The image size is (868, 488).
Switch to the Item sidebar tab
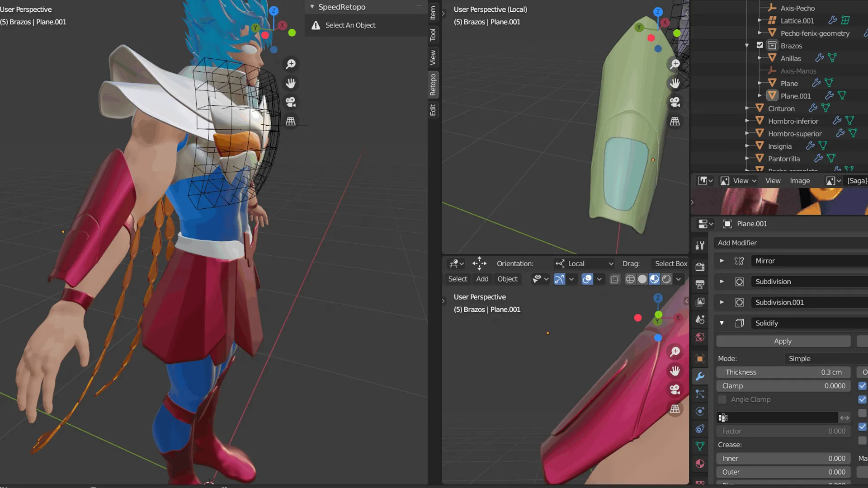[433, 13]
